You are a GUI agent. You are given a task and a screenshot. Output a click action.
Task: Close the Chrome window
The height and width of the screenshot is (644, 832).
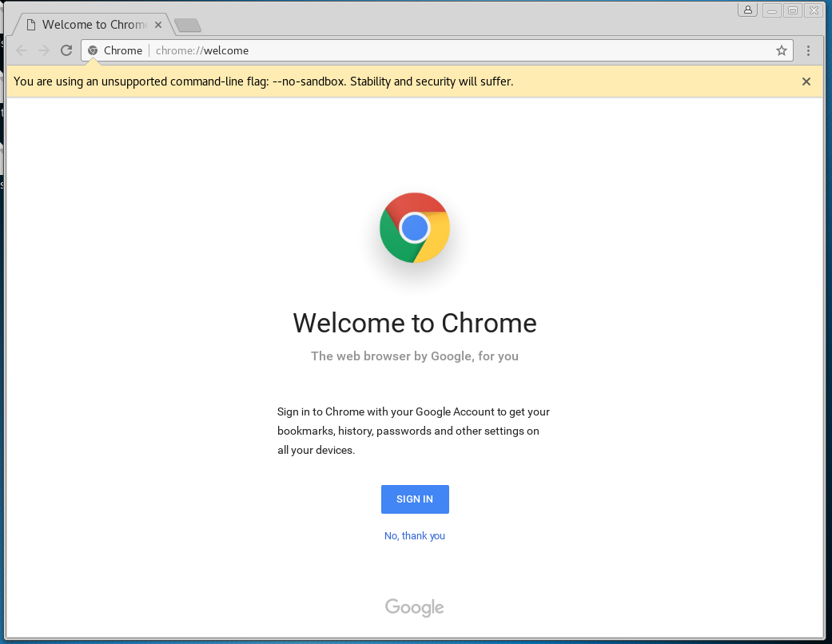pos(814,10)
